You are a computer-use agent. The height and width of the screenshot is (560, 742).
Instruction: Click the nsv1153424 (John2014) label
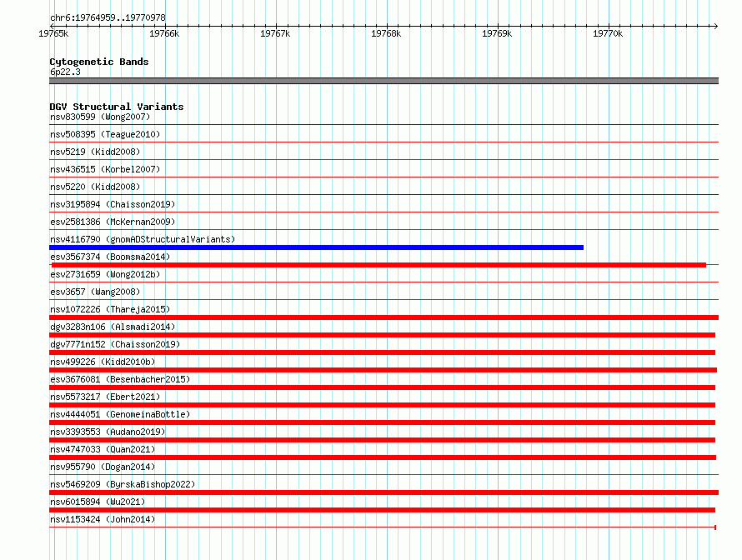[x=103, y=519]
